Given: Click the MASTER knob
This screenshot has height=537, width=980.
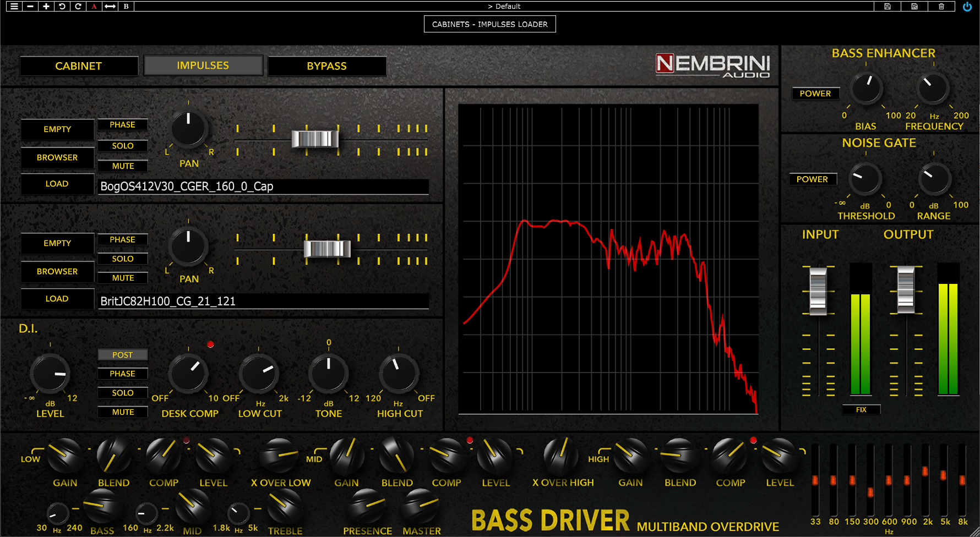Looking at the screenshot, I should [421, 507].
